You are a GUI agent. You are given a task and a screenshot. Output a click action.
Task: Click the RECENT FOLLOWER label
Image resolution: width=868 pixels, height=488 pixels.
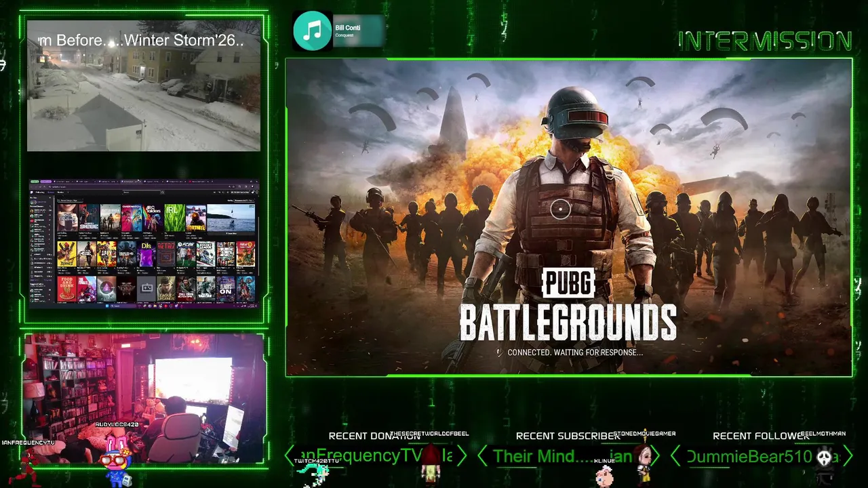(761, 436)
